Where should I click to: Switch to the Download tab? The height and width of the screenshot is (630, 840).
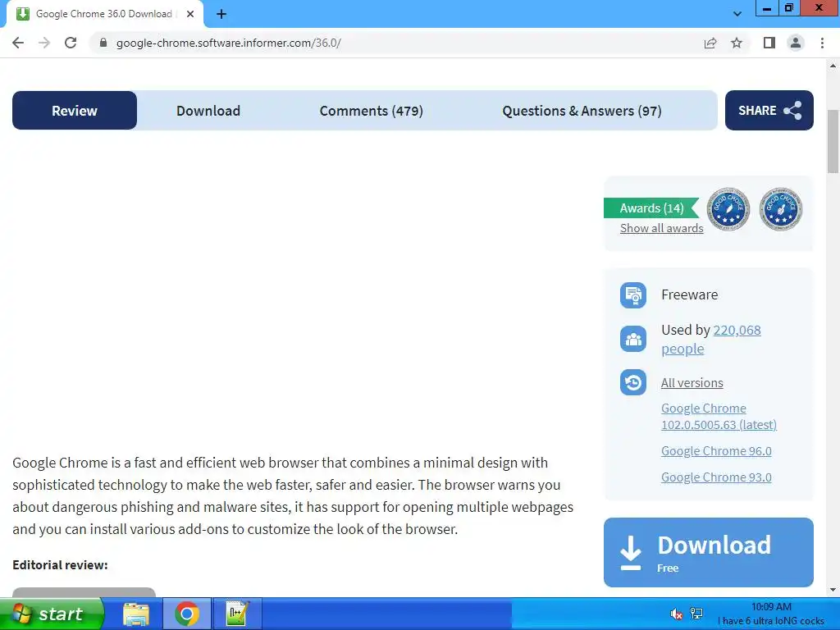208,111
